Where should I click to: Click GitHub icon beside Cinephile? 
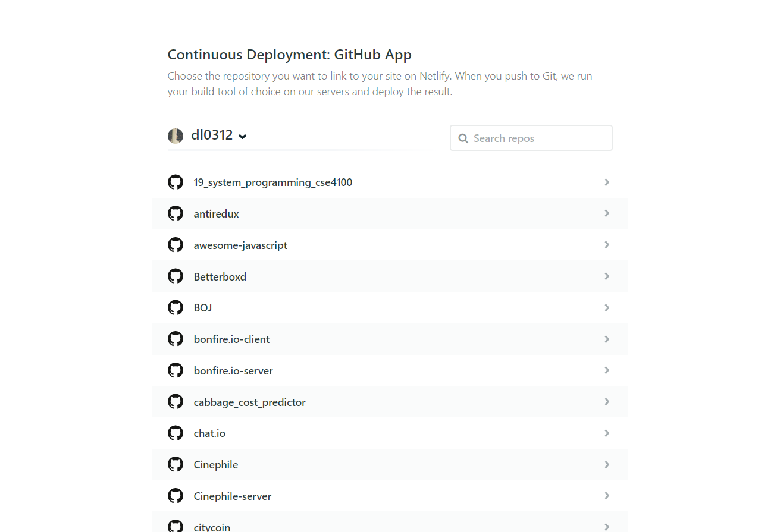(176, 464)
